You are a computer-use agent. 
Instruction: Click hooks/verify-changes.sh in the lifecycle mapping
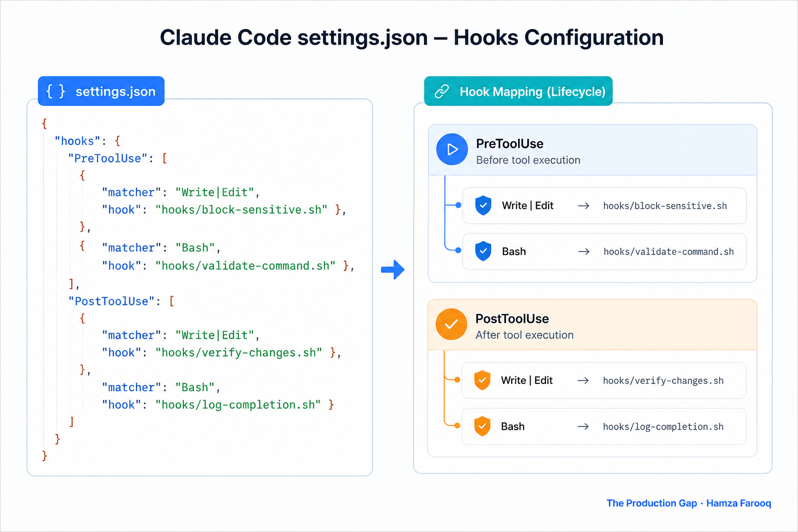(663, 381)
